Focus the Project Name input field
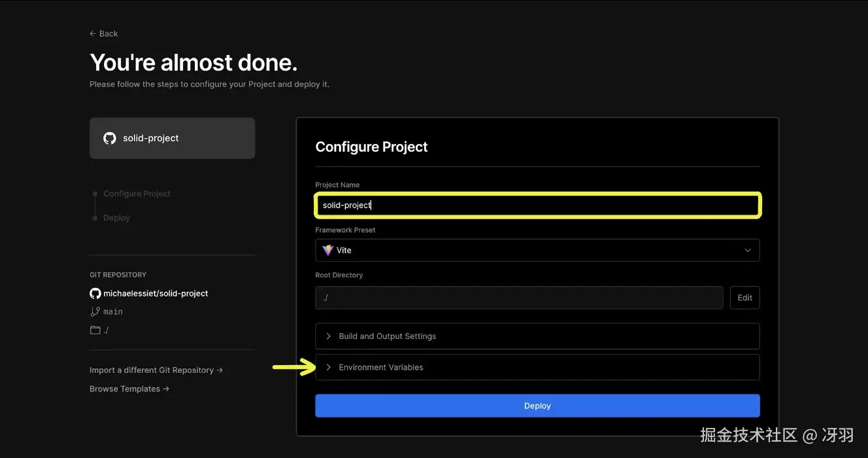 [537, 205]
